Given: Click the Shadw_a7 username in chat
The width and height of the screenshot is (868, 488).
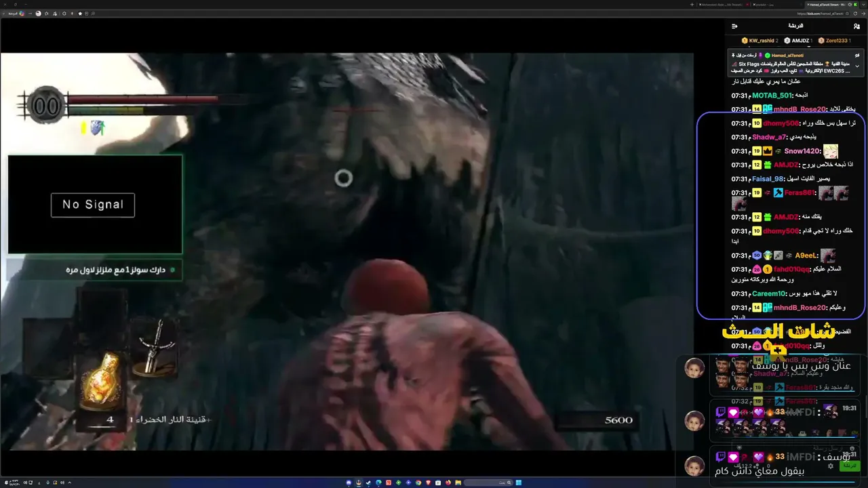Looking at the screenshot, I should point(770,137).
